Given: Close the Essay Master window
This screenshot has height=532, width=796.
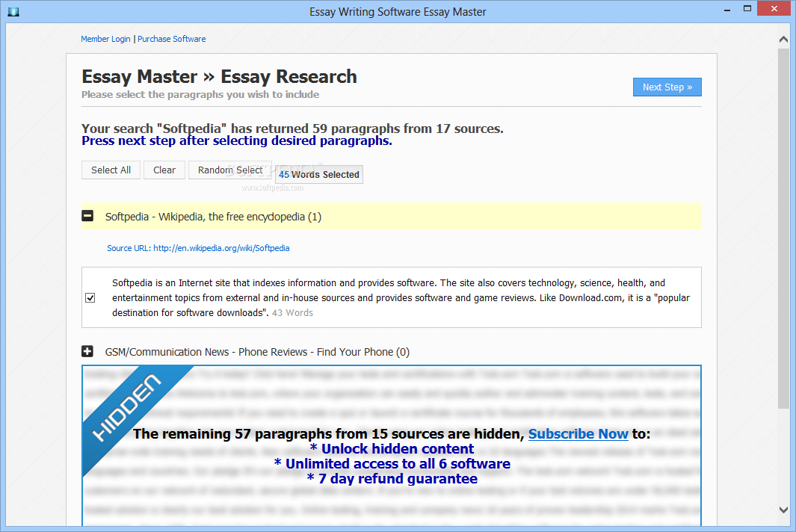Looking at the screenshot, I should coord(774,9).
